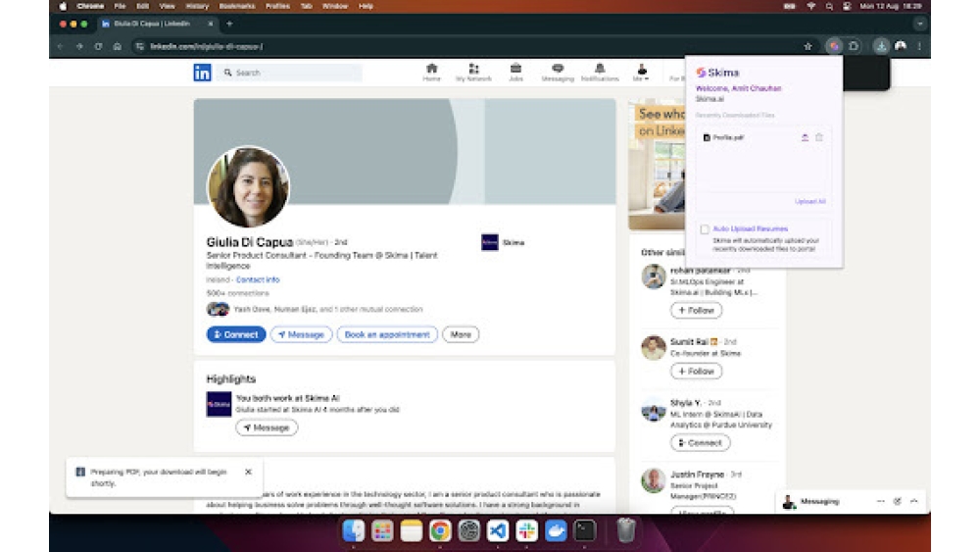Open mutual connections link with Yash Dave
Screen dimensions: 980x552
pos(328,309)
